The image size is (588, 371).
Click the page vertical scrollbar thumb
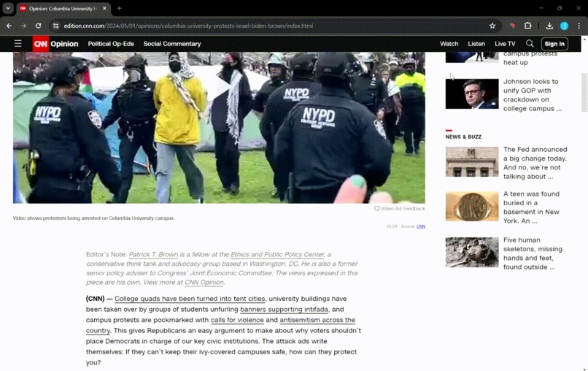(x=584, y=92)
